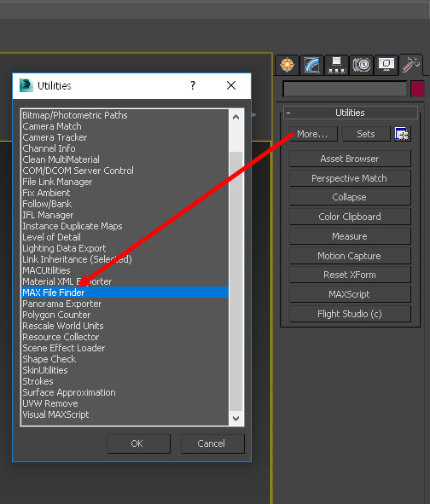430x504 pixels.
Task: Select SkinUtilities entry
Action: (x=125, y=370)
